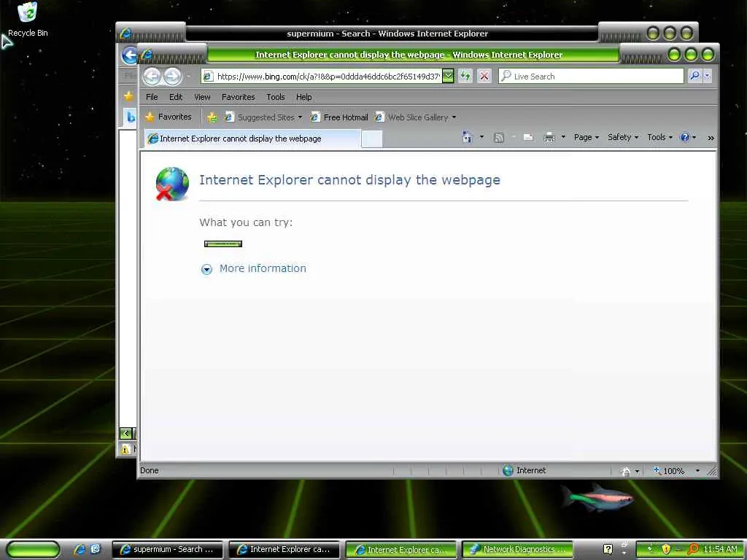Click the More information link text
747x560 pixels.
pos(263,268)
